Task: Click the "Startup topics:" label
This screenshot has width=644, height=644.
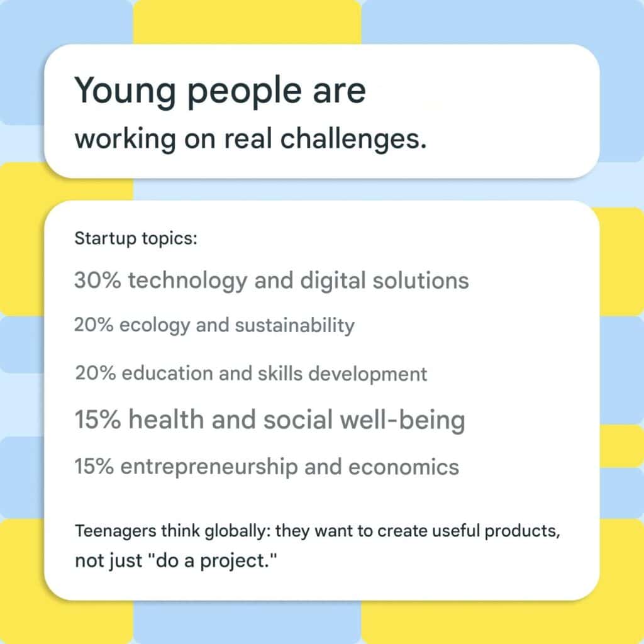Action: coord(136,239)
